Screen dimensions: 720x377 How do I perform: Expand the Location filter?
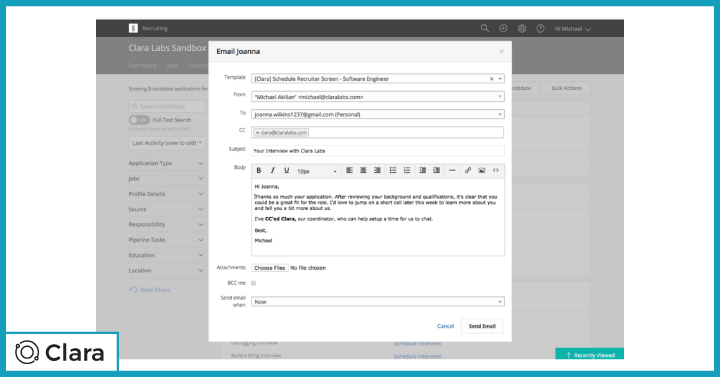[166, 270]
